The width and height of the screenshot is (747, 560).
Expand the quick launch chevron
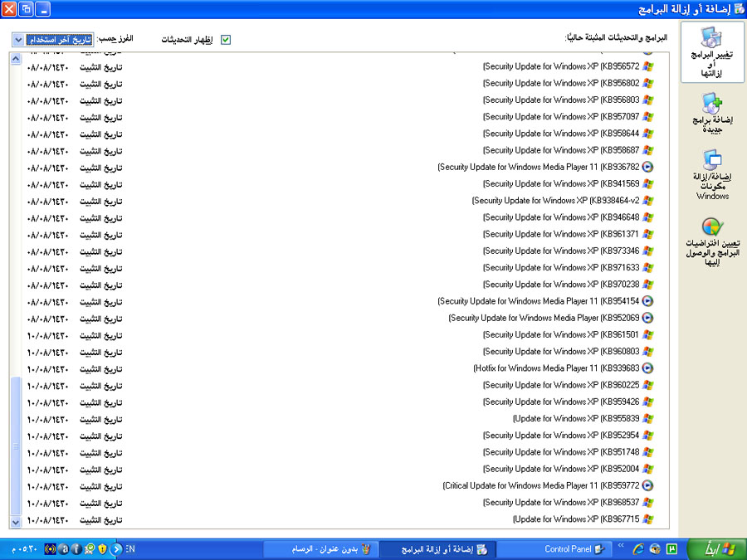click(x=621, y=546)
